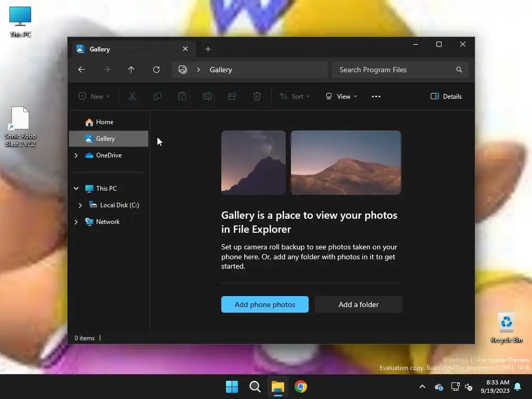Click the Rename icon in toolbar
532x399 pixels.
(207, 96)
